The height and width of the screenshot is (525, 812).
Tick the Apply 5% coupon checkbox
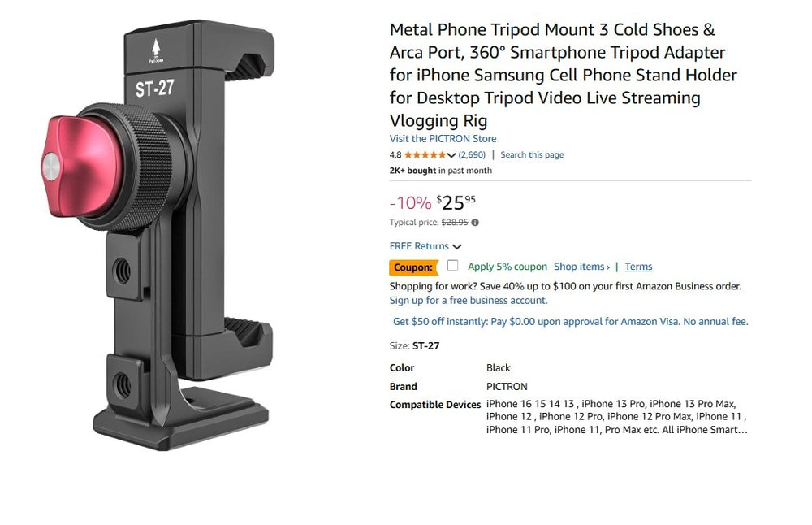coord(452,266)
